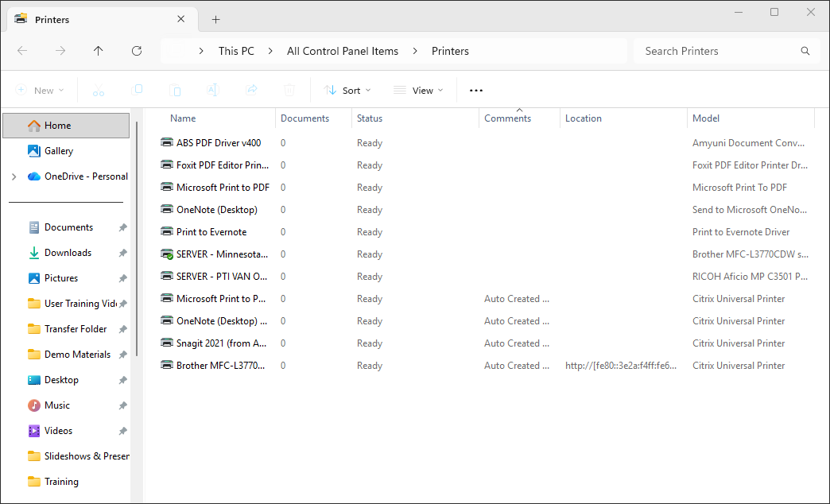Select Home in the navigation pane
The image size is (830, 504).
tap(66, 126)
